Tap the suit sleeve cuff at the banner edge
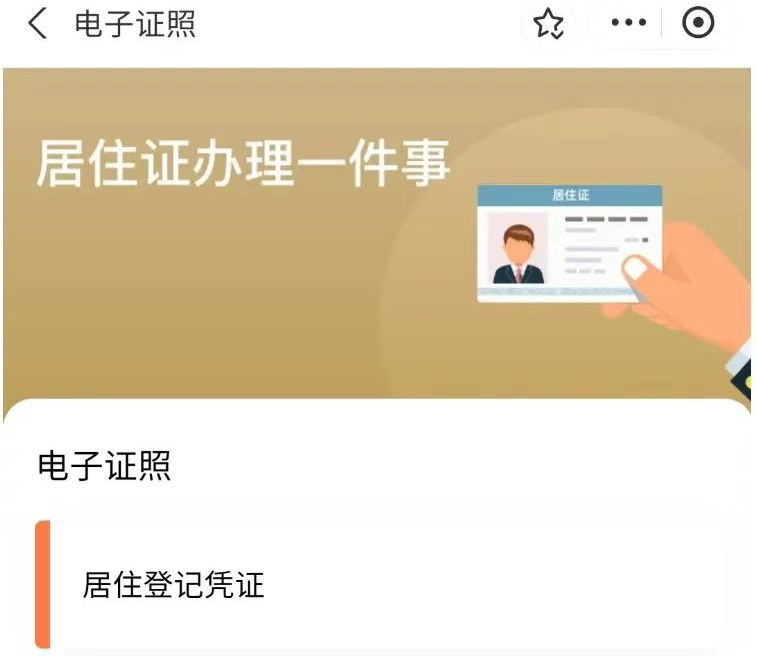Image resolution: width=757 pixels, height=656 pixels. (740, 369)
